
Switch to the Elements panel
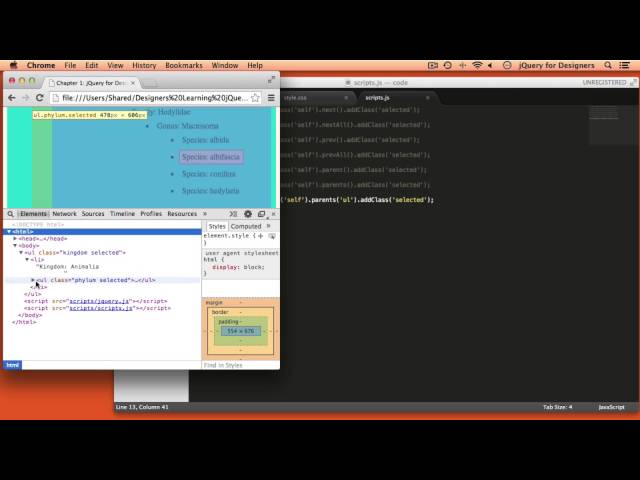pos(33,214)
